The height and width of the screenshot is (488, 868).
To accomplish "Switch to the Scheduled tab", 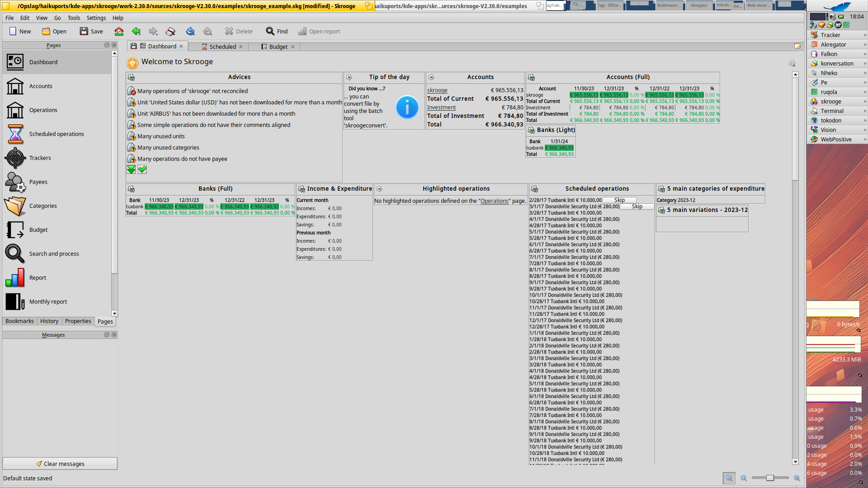I will point(222,47).
